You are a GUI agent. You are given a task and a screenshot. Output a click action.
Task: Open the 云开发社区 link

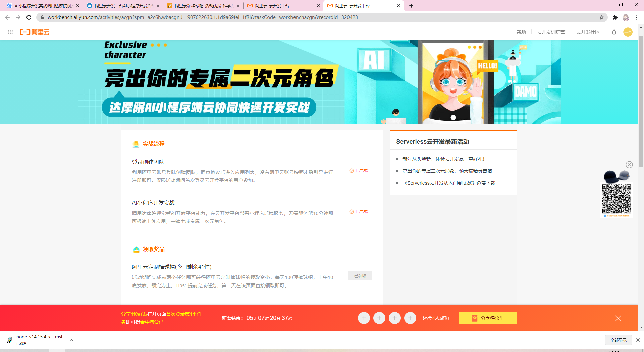pyautogui.click(x=588, y=32)
